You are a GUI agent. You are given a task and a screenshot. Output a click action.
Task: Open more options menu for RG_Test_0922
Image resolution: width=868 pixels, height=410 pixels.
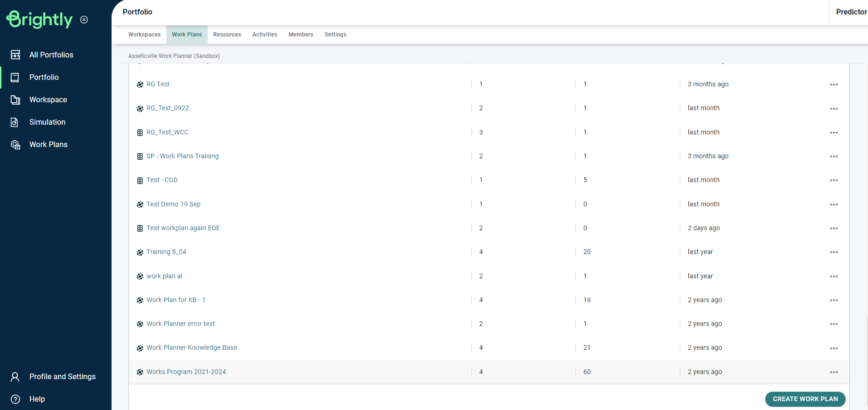click(834, 108)
